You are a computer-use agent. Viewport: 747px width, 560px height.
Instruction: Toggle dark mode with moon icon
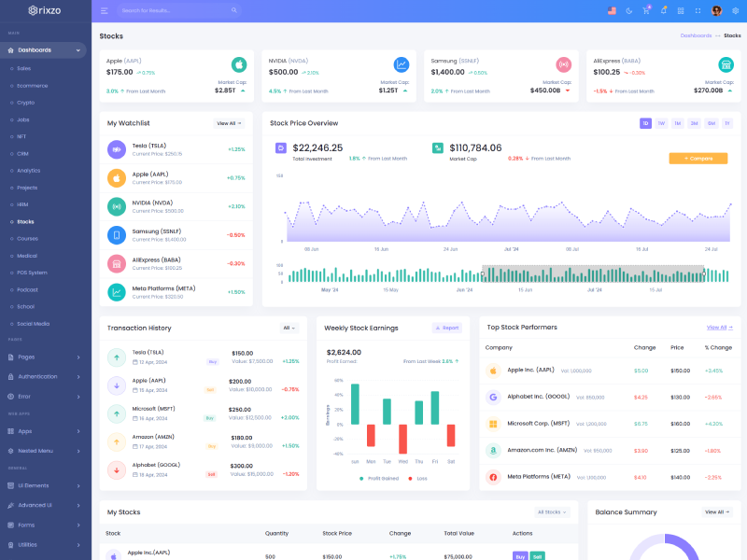pos(629,10)
